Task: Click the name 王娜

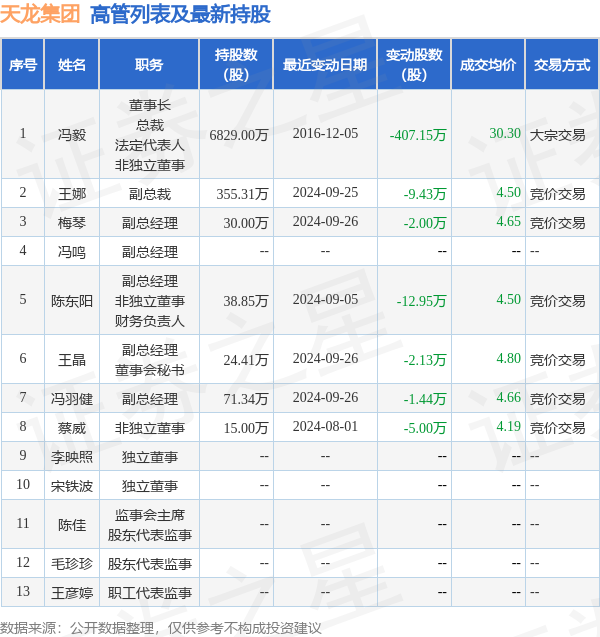Action: pyautogui.click(x=71, y=193)
